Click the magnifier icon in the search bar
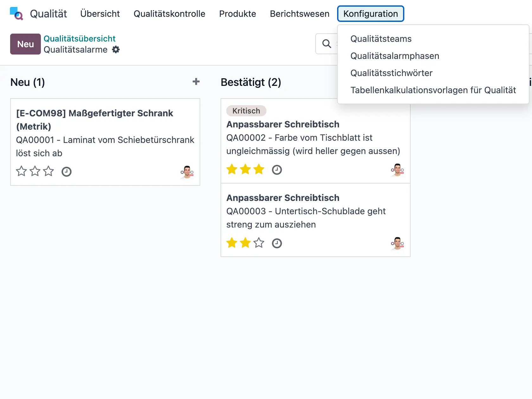This screenshot has height=399, width=532. click(326, 43)
